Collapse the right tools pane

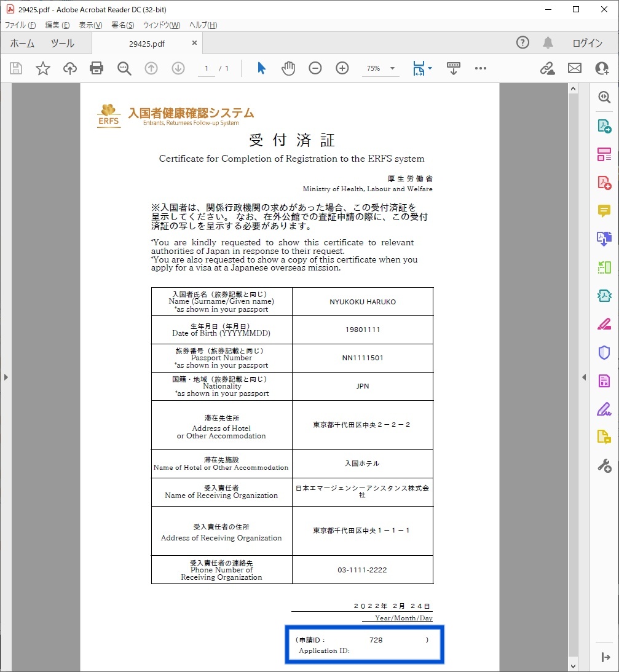[x=583, y=377]
